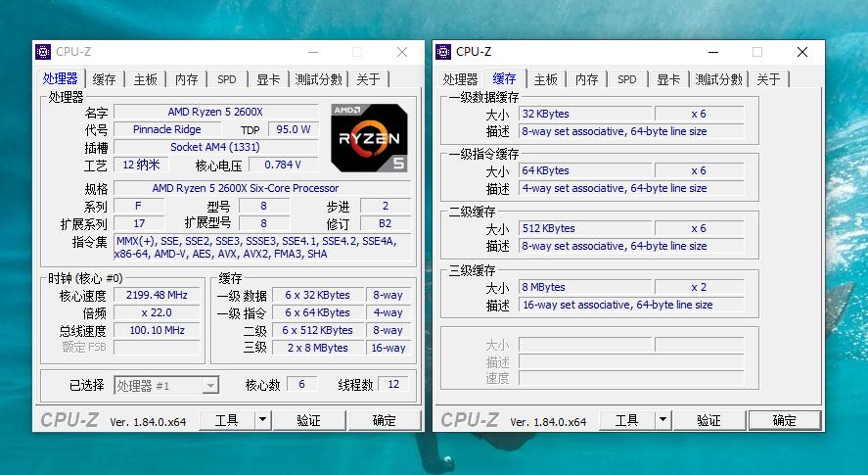Click the 修订 value B2
The height and width of the screenshot is (475, 868).
tap(386, 223)
